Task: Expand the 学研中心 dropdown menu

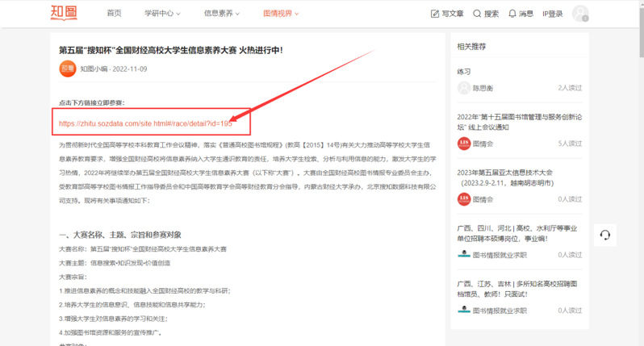Action: [x=162, y=13]
